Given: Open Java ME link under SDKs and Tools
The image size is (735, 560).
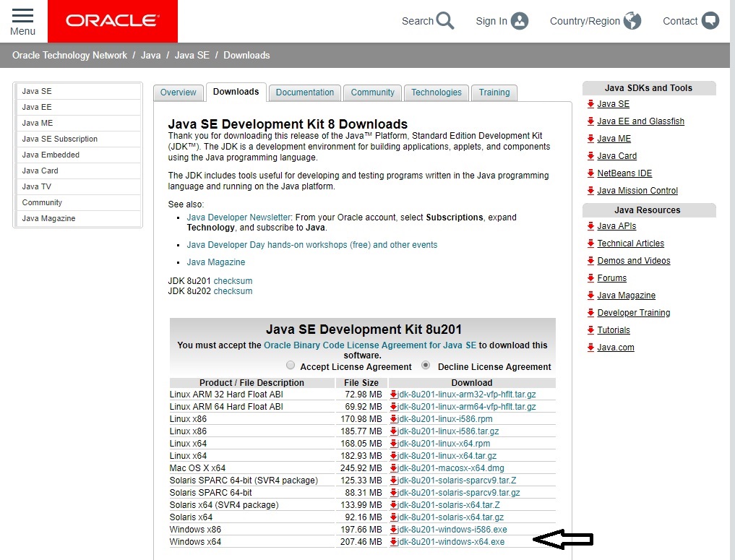Looking at the screenshot, I should 614,139.
